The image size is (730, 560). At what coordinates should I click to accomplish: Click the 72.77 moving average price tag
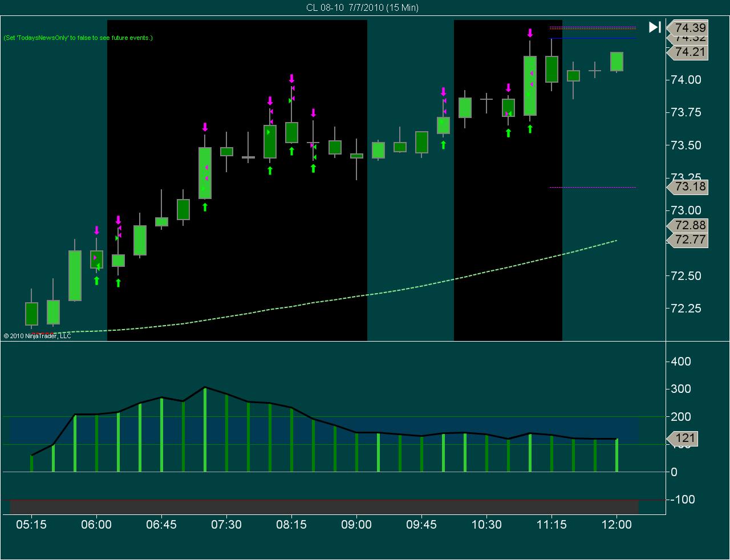pos(687,240)
